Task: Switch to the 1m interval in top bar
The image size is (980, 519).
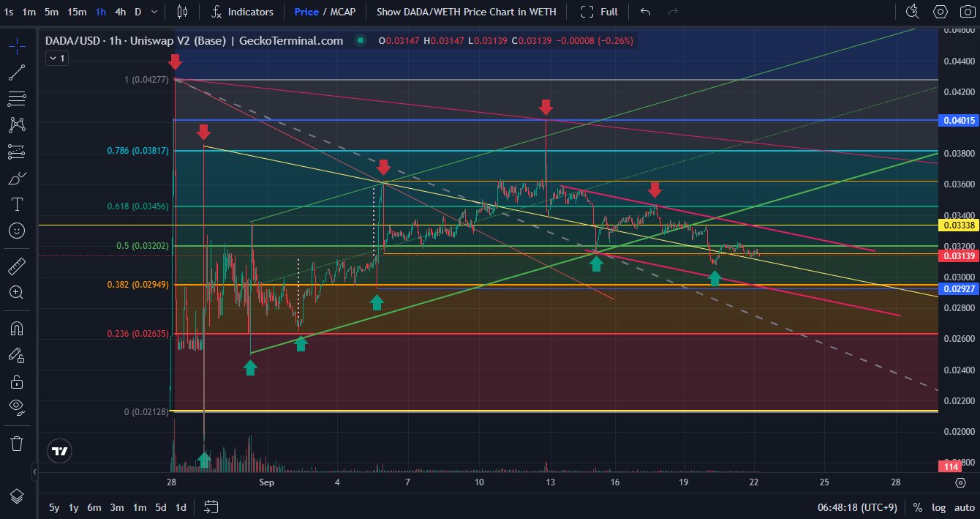Action: click(29, 12)
